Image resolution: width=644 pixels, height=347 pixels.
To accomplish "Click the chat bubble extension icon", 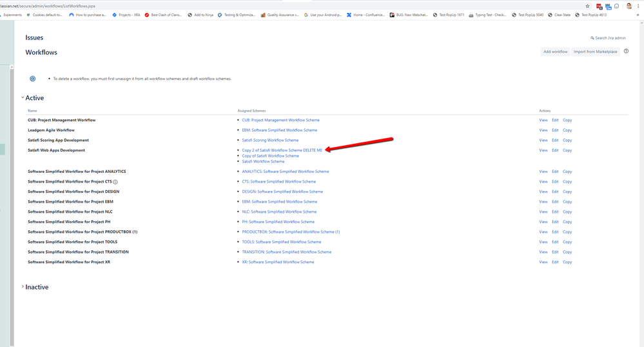I will tap(617, 6).
